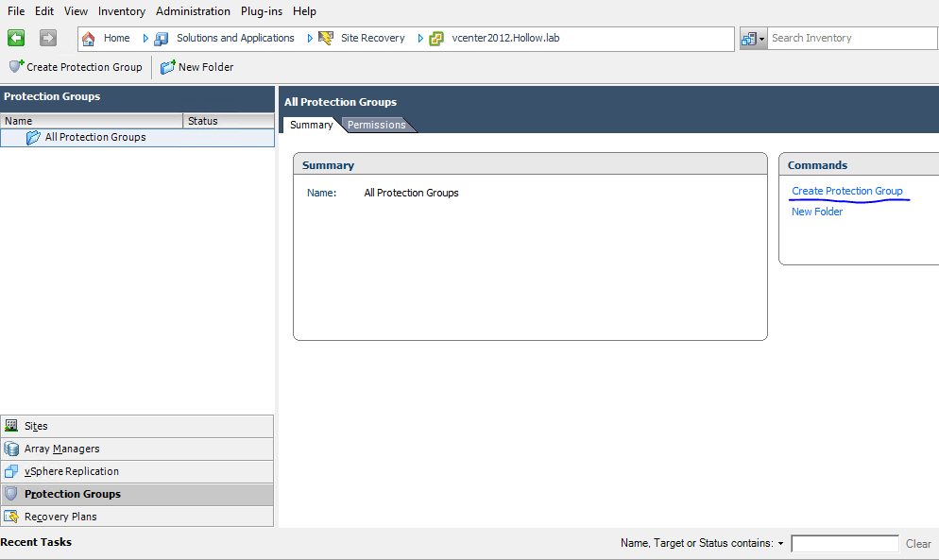Expand the dropdown after Site Recovery
939x560 pixels.
pos(420,39)
